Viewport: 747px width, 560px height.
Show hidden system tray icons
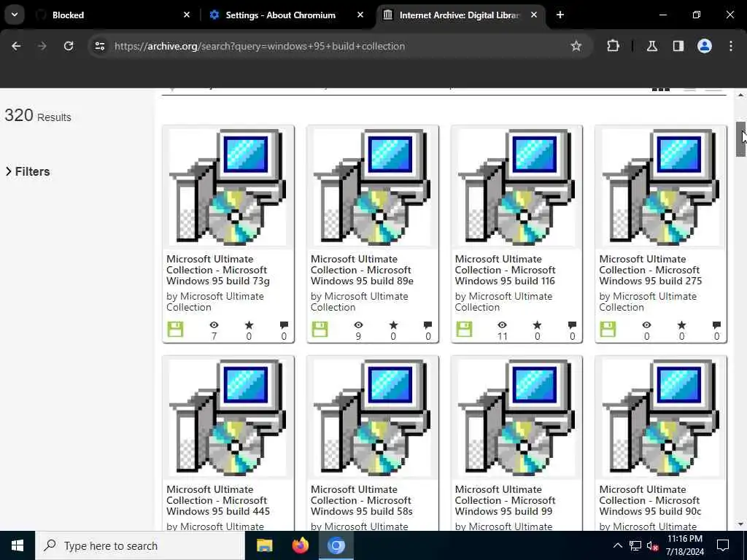tap(617, 545)
